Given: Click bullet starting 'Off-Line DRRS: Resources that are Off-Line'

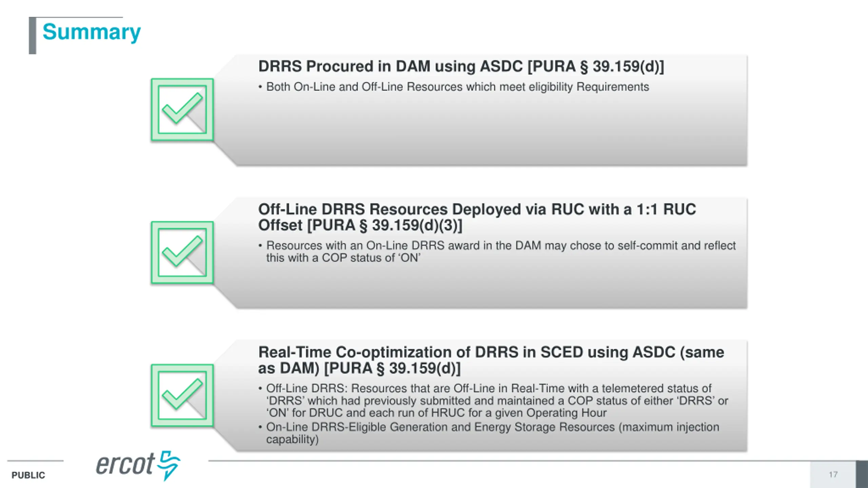Looking at the screenshot, I should coord(493,401).
